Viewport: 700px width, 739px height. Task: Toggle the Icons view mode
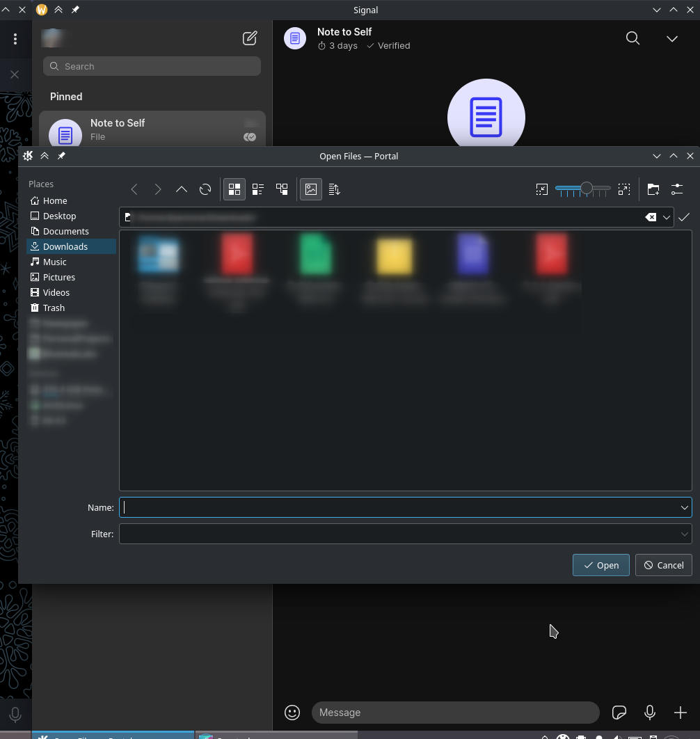pyautogui.click(x=234, y=189)
